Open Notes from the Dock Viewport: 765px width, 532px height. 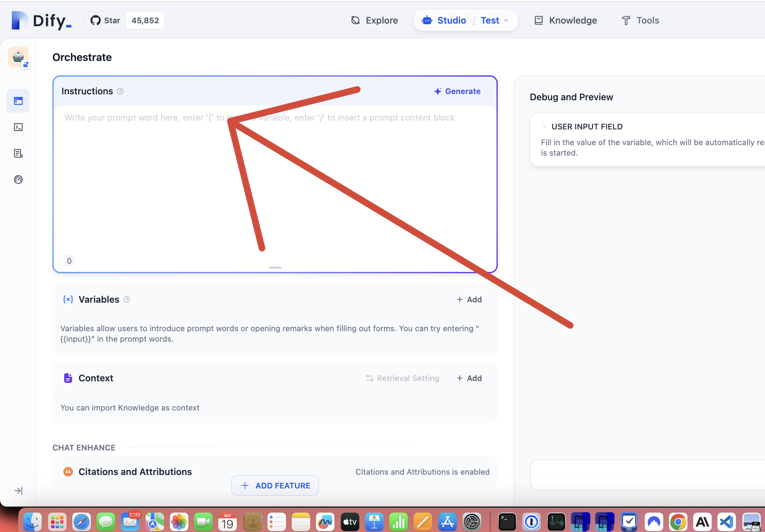(x=301, y=522)
